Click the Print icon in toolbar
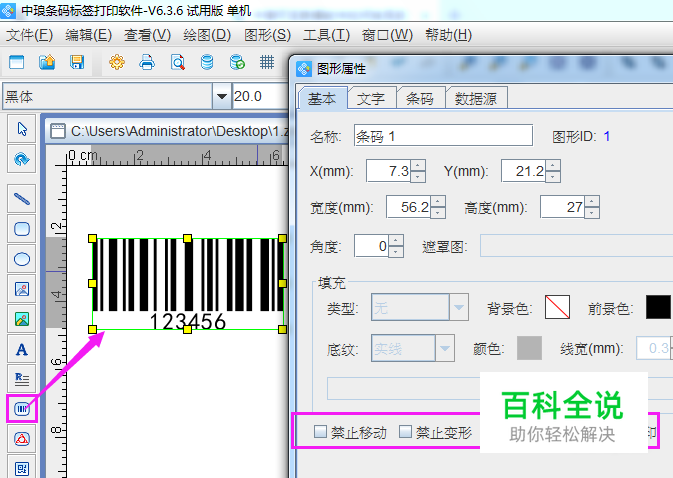Screen dimensions: 673x478 (147, 63)
